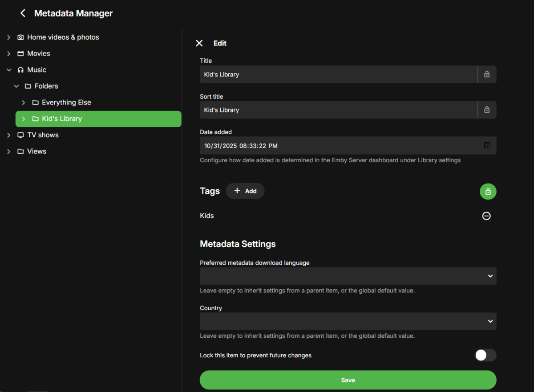Click Add button next to Tags
This screenshot has width=534, height=392.
pyautogui.click(x=245, y=191)
